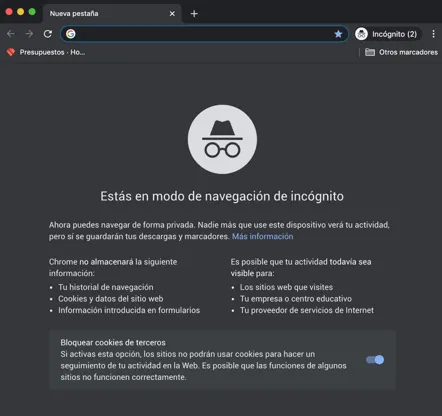Go forward using the forward arrow
The image size is (442, 416).
(29, 34)
